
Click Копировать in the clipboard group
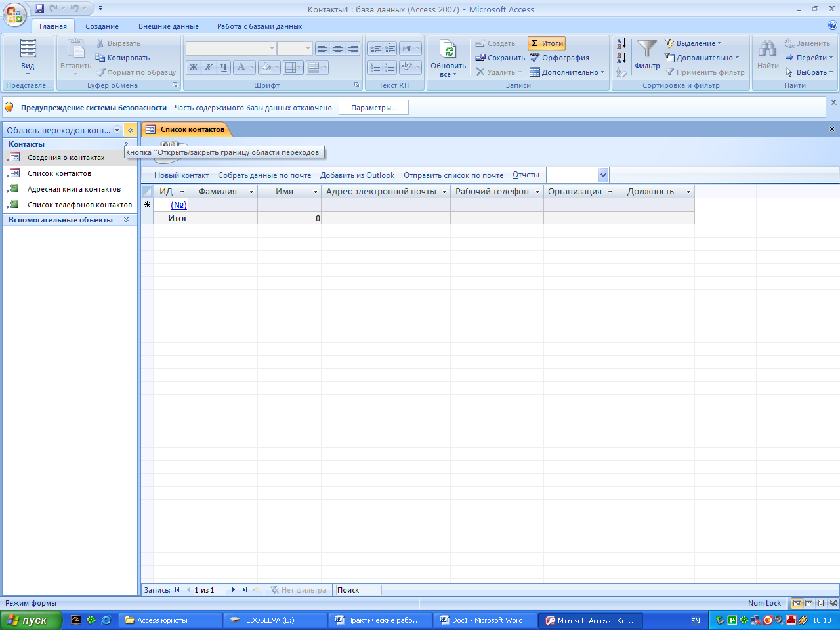[x=123, y=58]
